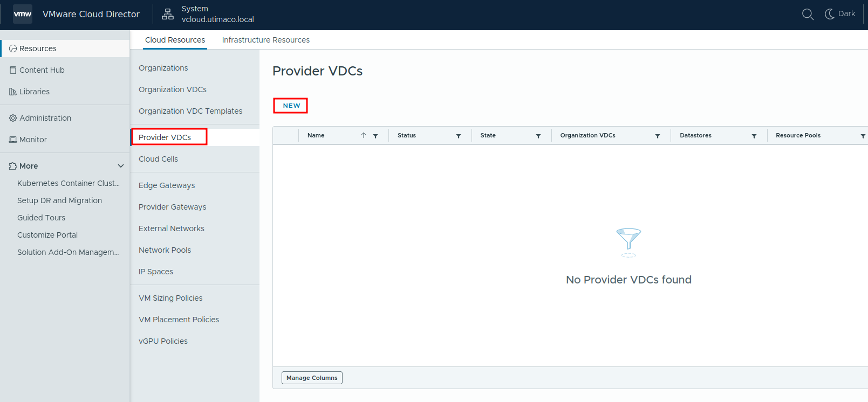Screen dimensions: 868x402
Task: Collapse the More section chevron
Action: [121, 166]
